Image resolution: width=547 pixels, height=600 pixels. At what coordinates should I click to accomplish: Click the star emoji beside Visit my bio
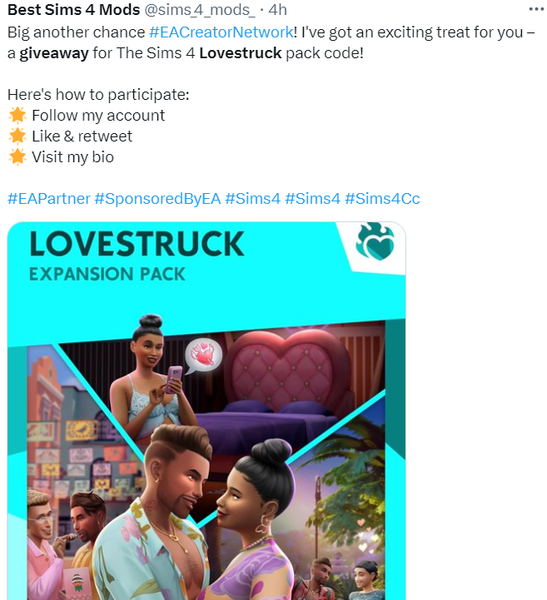[17, 157]
